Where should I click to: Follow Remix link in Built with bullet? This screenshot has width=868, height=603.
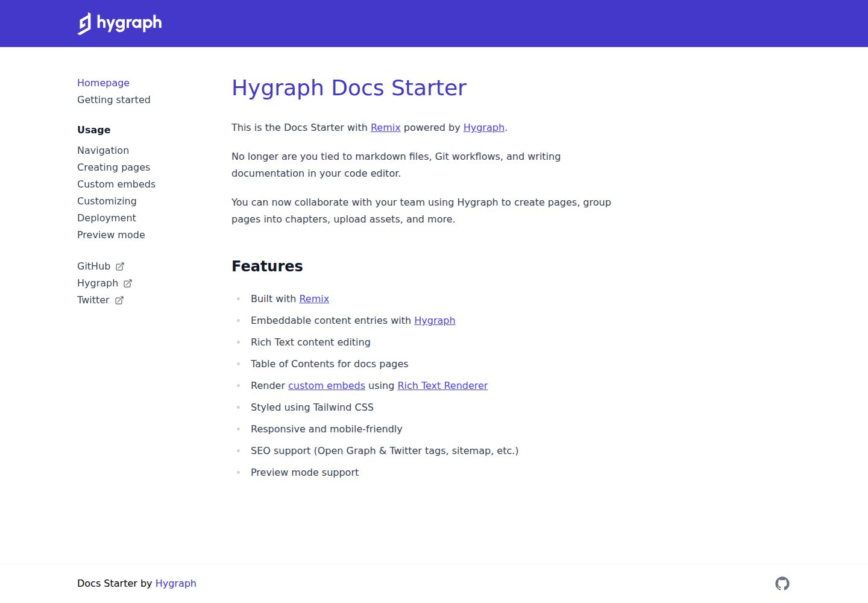coord(314,298)
